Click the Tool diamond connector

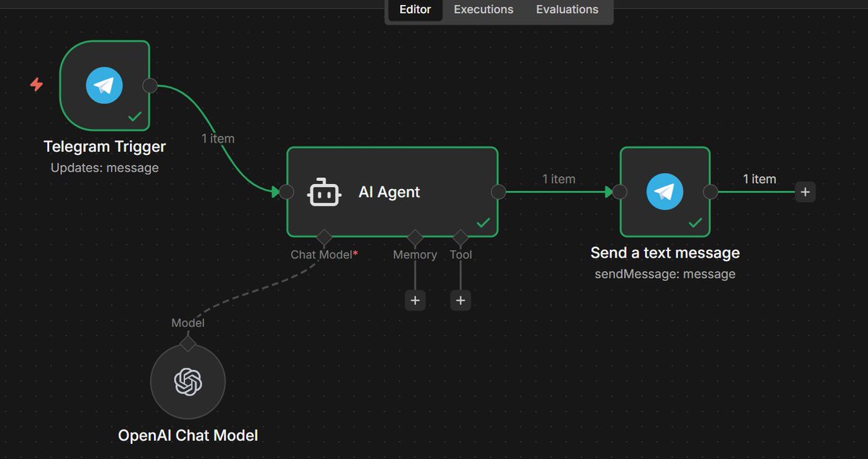pos(461,237)
